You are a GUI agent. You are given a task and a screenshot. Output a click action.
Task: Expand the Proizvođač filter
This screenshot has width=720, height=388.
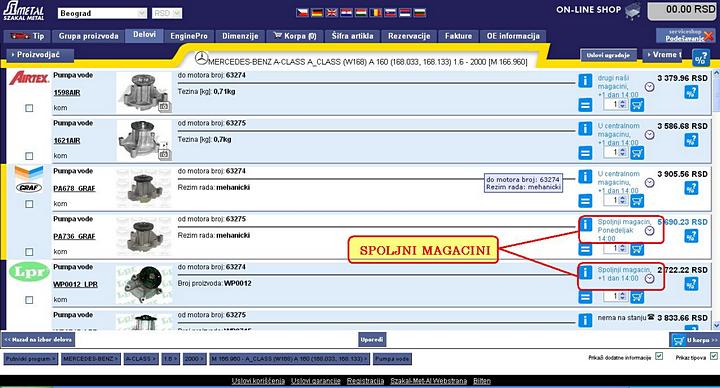tap(39, 55)
